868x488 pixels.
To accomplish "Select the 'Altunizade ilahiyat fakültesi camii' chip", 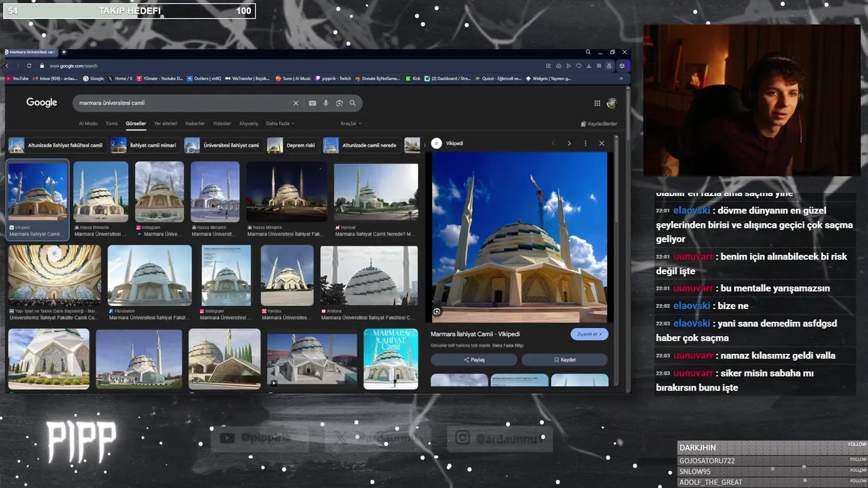I will click(56, 145).
